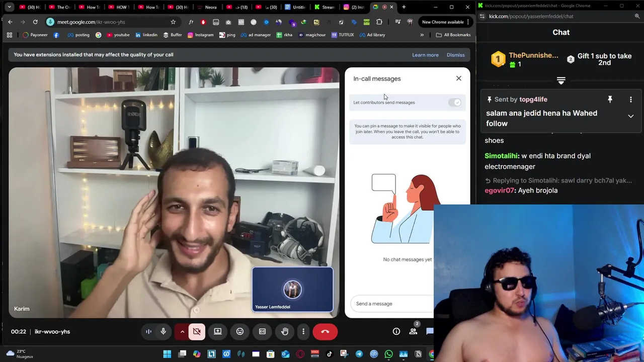
Task: Open the Payoneer bookmark
Action: click(x=35, y=35)
